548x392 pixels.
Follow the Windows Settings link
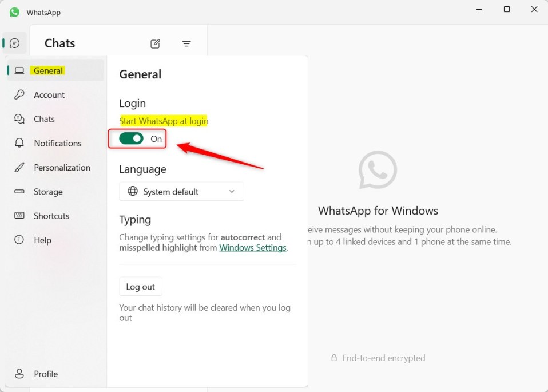tap(253, 248)
